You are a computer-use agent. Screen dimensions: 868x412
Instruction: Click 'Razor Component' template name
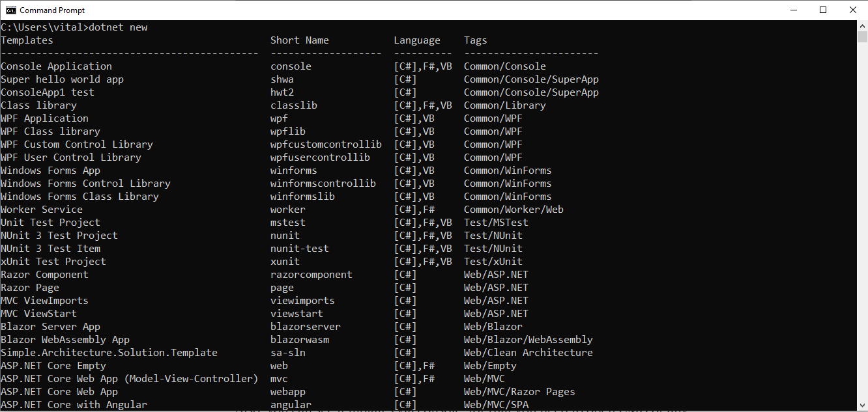coord(44,275)
